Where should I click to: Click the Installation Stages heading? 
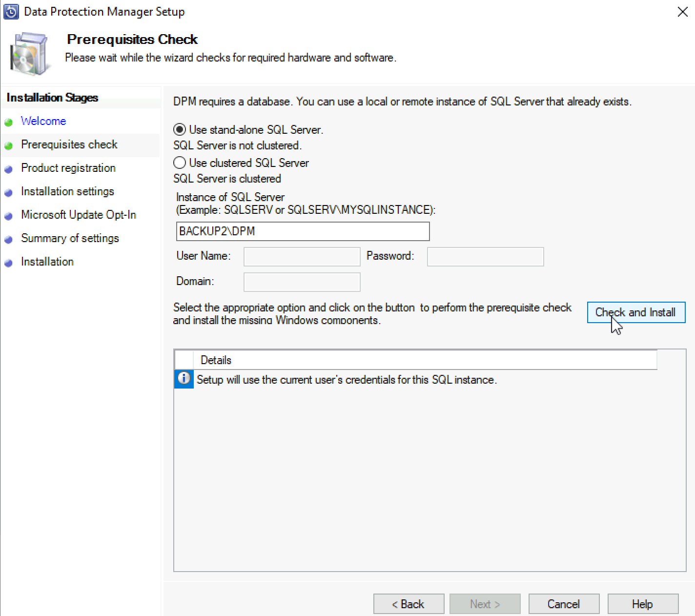pos(52,98)
